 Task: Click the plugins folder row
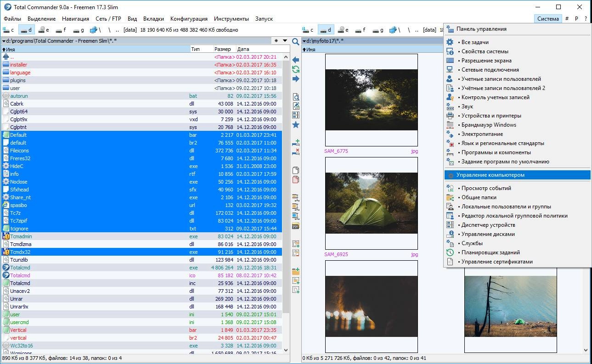point(141,80)
